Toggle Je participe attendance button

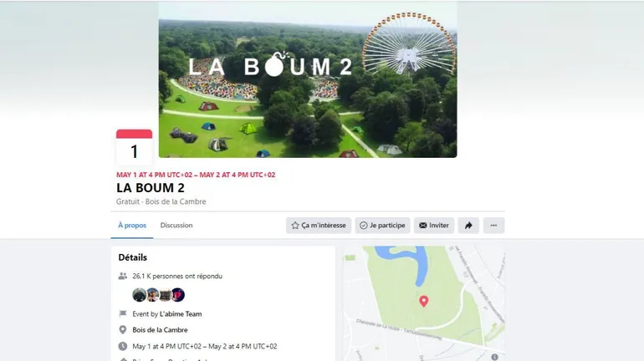382,226
